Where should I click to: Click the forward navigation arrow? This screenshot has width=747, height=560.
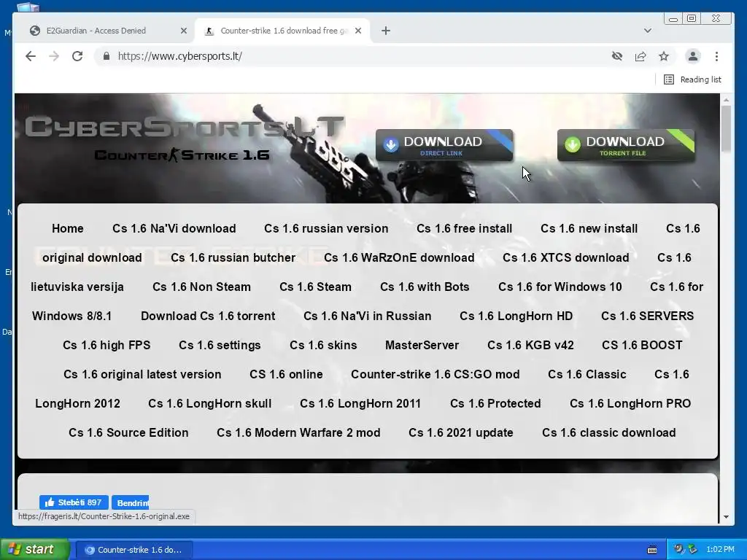click(x=54, y=56)
